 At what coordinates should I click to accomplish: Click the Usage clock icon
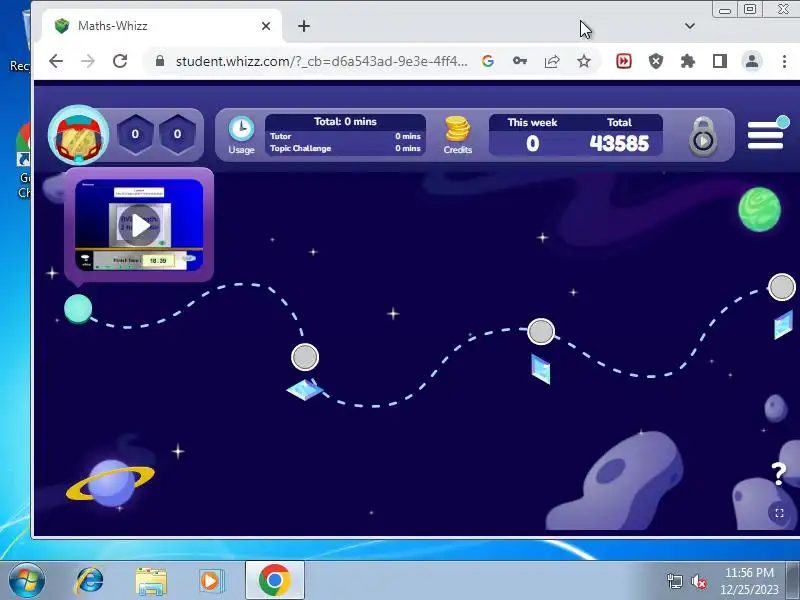(x=241, y=129)
